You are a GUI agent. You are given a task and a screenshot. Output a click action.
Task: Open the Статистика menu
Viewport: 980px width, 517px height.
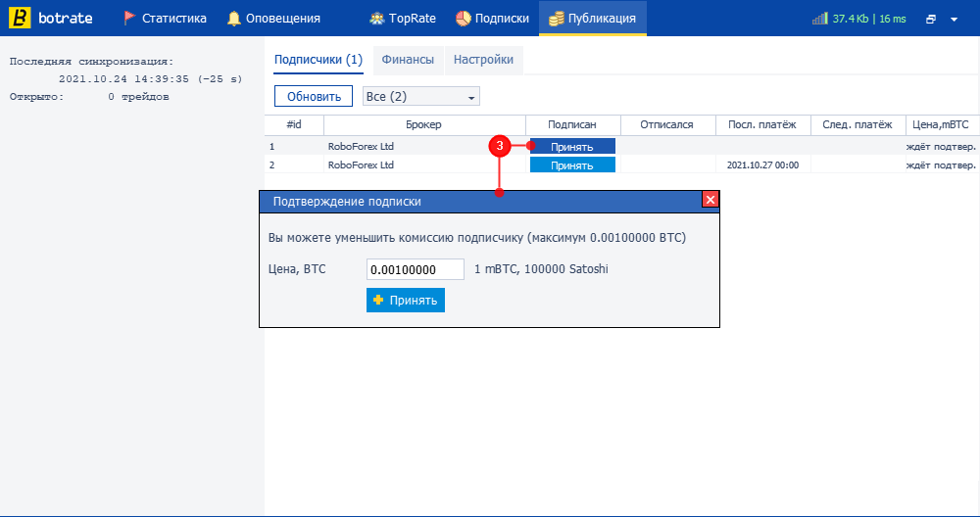click(166, 19)
